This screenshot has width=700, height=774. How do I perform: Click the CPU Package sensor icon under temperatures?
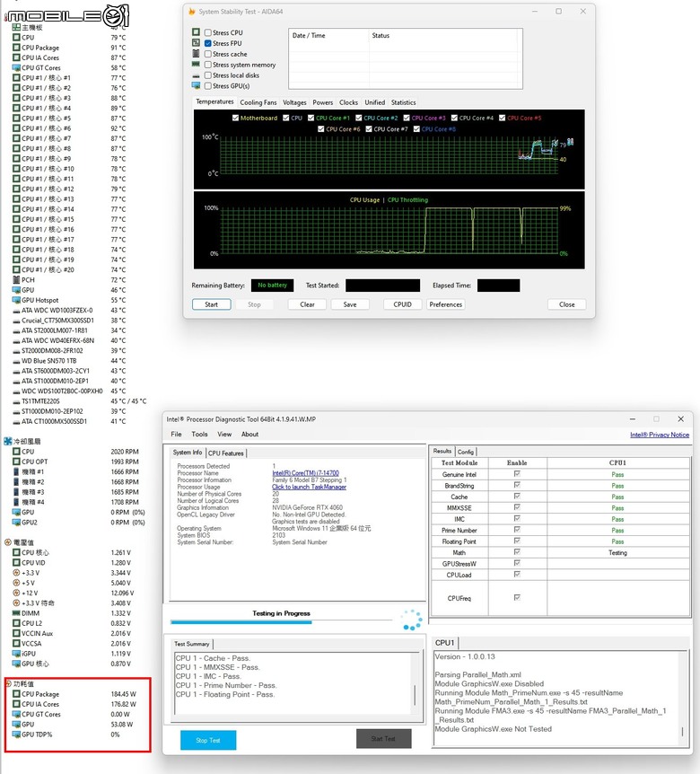[16, 48]
